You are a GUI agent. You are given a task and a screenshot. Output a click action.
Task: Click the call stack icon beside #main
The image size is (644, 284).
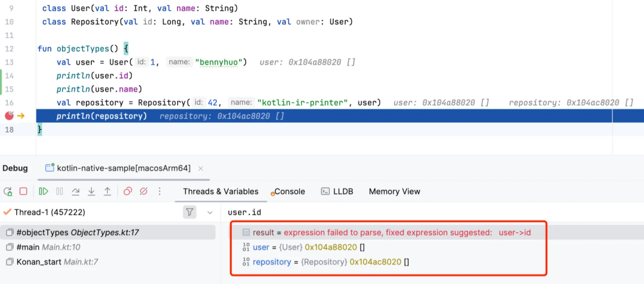[10, 247]
